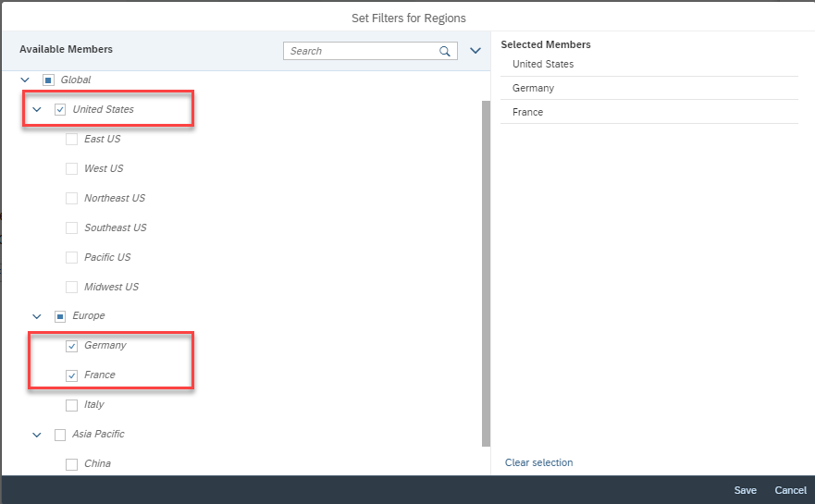Screen dimensions: 815x504
Task: Collapse the Global hierarchy node
Action: tap(25, 80)
